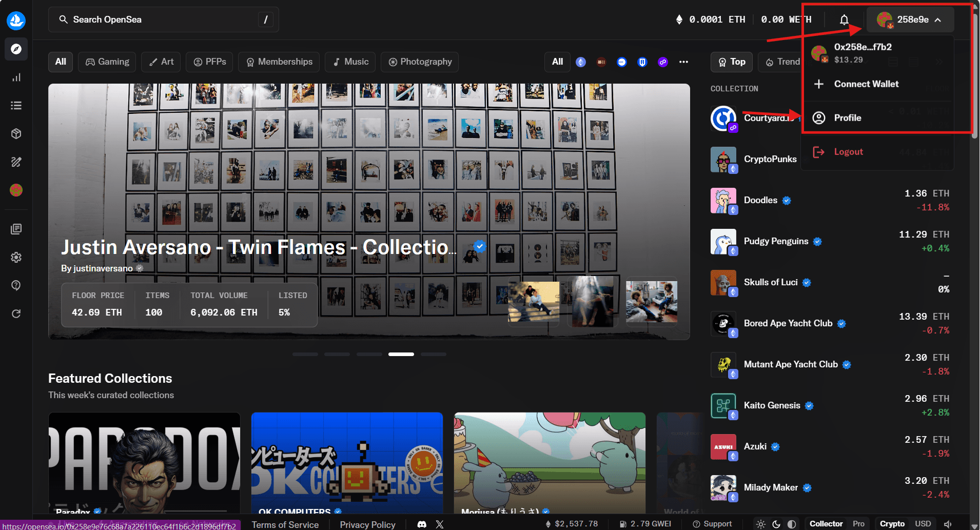Open OK COMPUTERS featured collection card
Screen dimensions: 980x530
pyautogui.click(x=347, y=463)
